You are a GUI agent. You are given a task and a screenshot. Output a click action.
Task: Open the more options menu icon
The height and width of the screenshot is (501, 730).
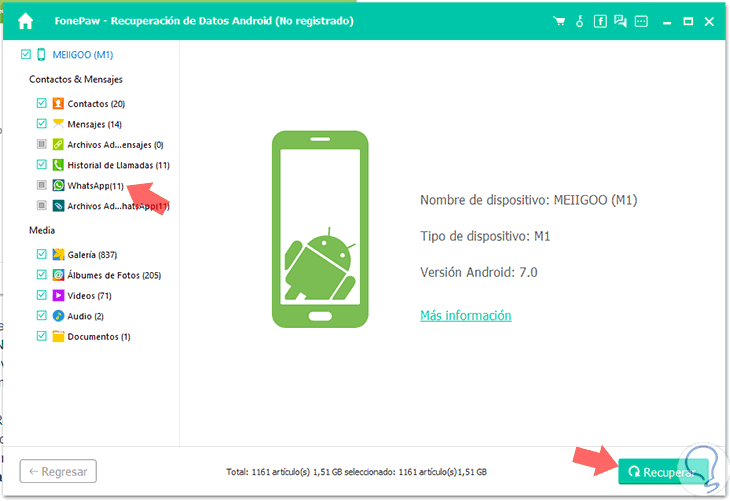[642, 21]
